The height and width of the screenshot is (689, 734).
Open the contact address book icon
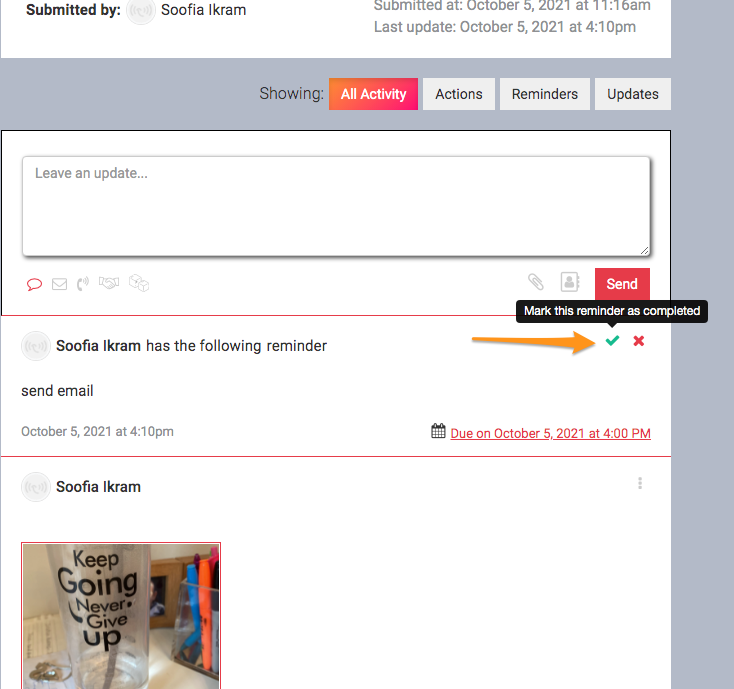570,282
